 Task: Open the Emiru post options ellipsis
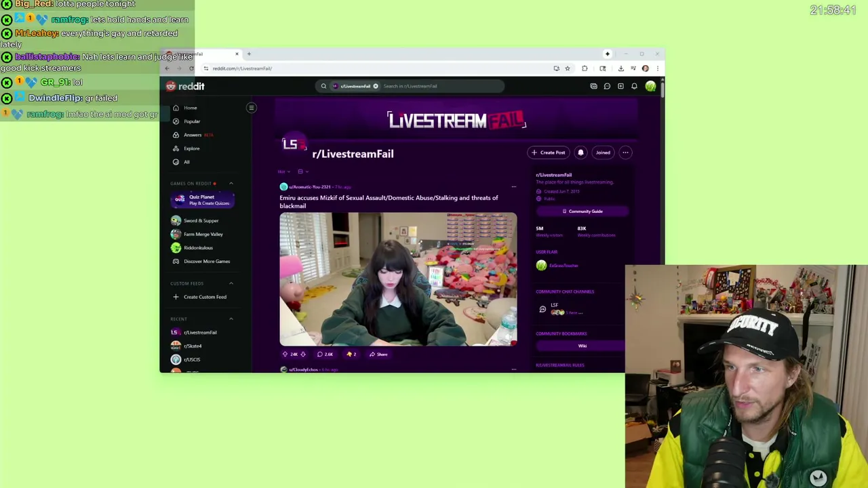513,187
